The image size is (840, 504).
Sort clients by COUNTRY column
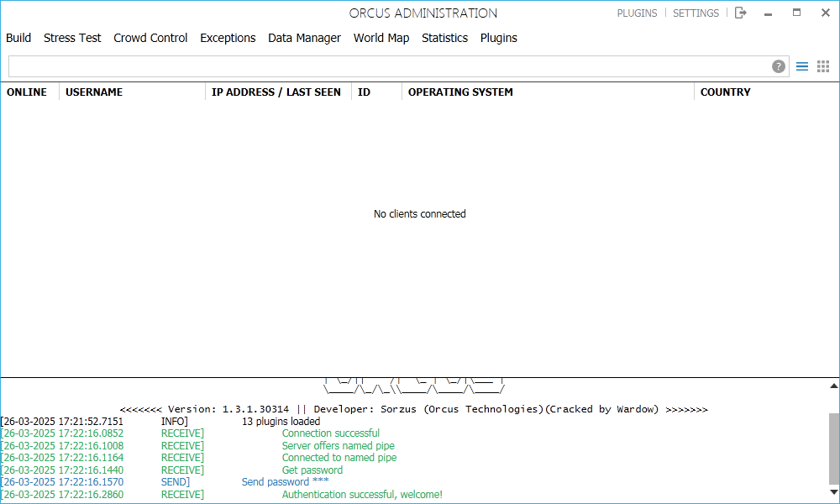point(725,92)
